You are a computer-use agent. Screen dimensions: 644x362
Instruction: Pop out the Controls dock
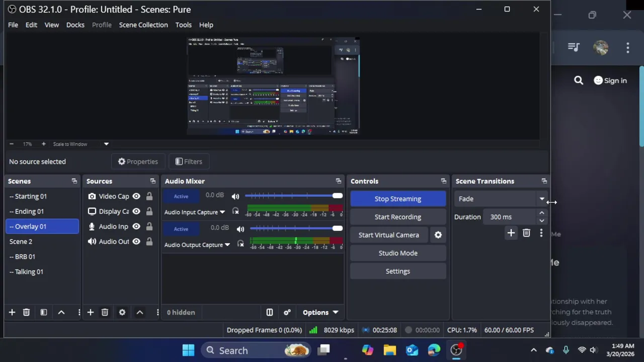[x=444, y=181]
